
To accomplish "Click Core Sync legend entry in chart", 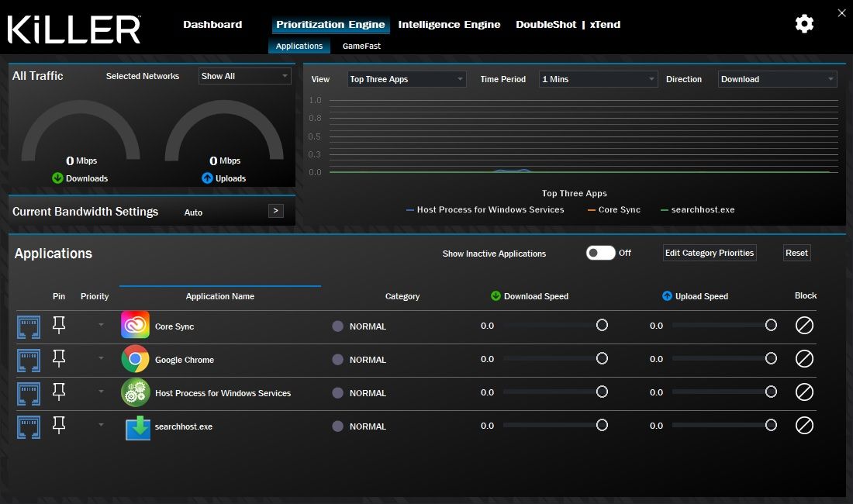I will [x=613, y=210].
